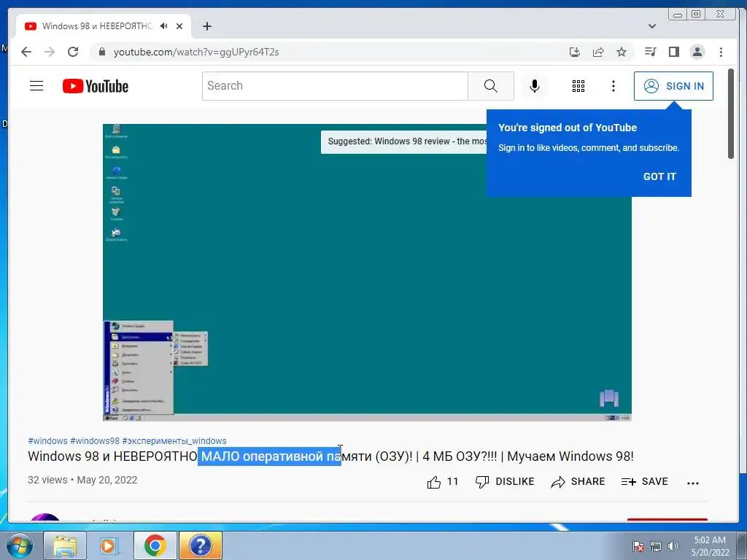Open the Chrome profile avatar
This screenshot has height=560, width=747.
point(697,52)
